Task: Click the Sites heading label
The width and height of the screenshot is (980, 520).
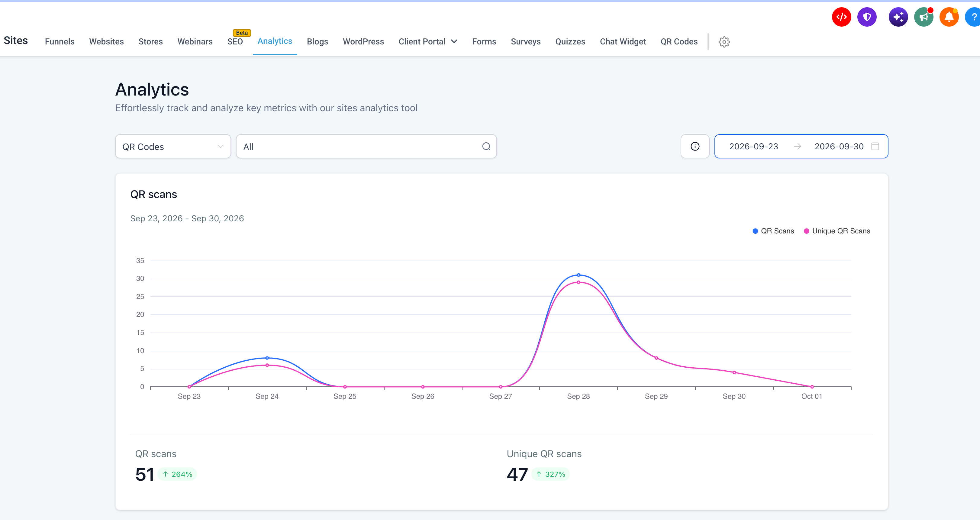Action: [x=16, y=40]
